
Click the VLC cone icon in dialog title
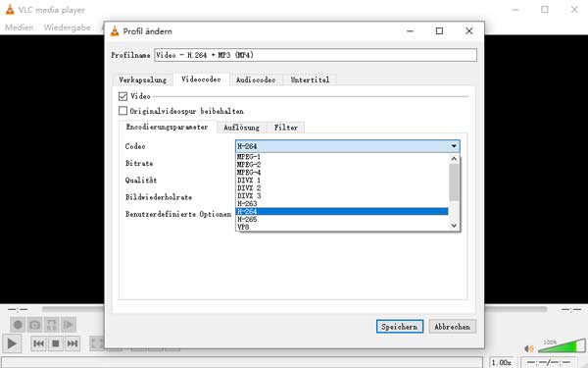115,31
